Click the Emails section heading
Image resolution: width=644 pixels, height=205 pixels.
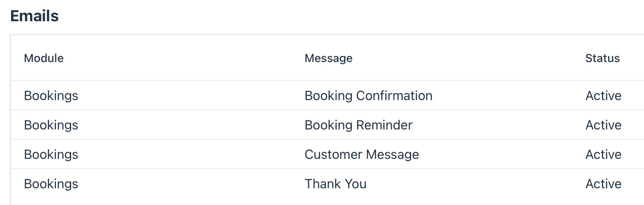[34, 16]
